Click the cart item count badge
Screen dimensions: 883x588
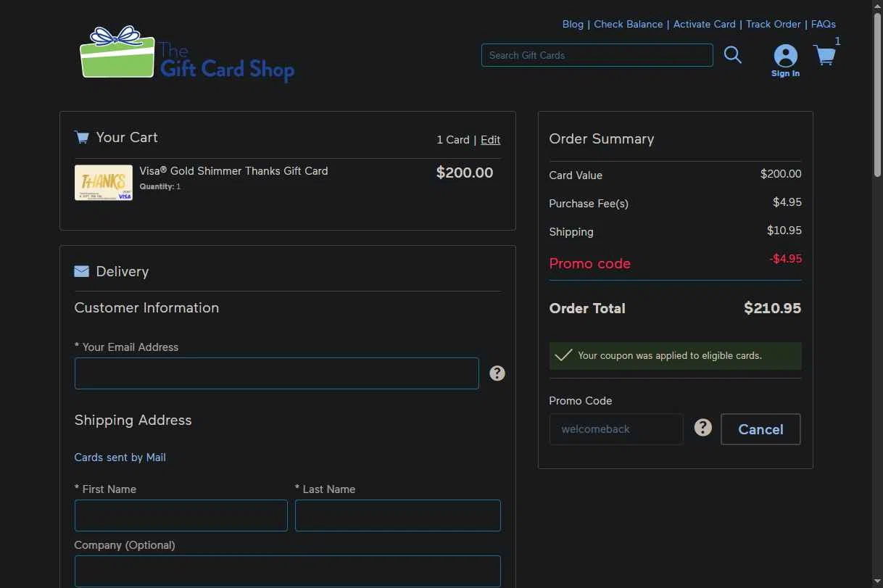coord(837,41)
